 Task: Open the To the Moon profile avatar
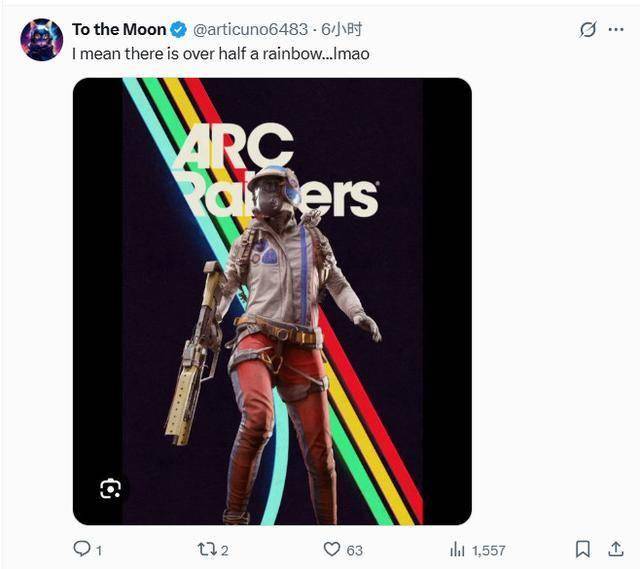click(42, 39)
